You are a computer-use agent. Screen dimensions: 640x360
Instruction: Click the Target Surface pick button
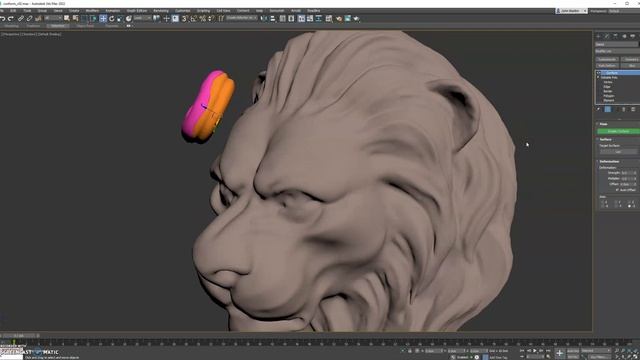[x=618, y=152]
